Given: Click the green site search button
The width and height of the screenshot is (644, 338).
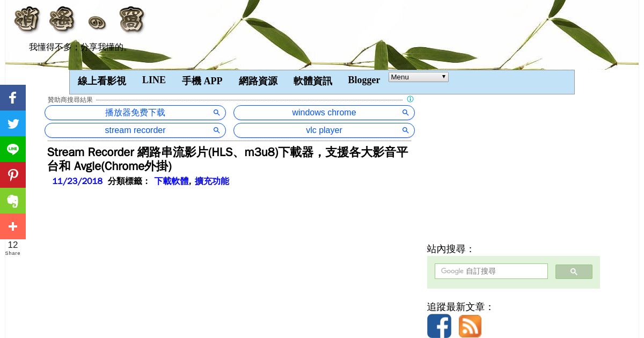Looking at the screenshot, I should coord(574,272).
